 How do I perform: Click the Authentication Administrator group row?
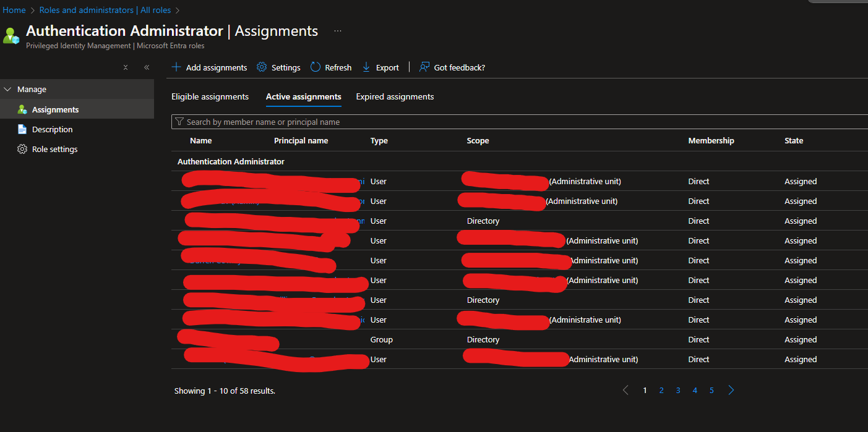(520, 161)
